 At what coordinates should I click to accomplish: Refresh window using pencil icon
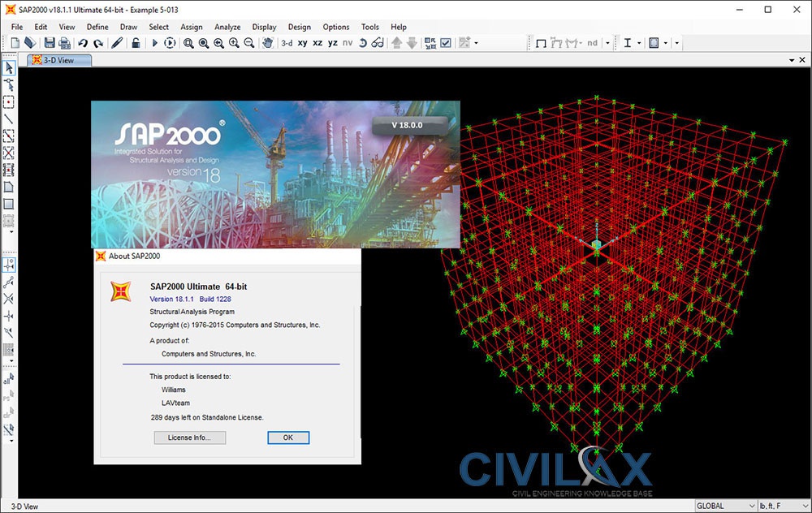tap(117, 43)
